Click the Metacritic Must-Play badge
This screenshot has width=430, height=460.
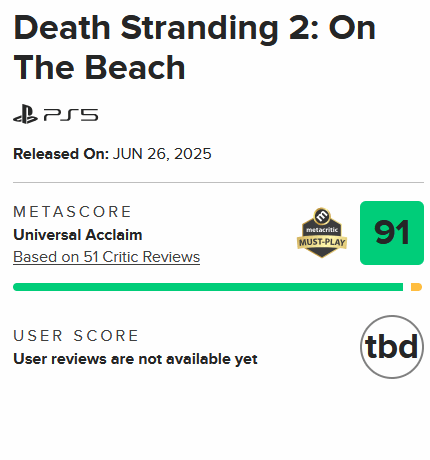point(322,233)
